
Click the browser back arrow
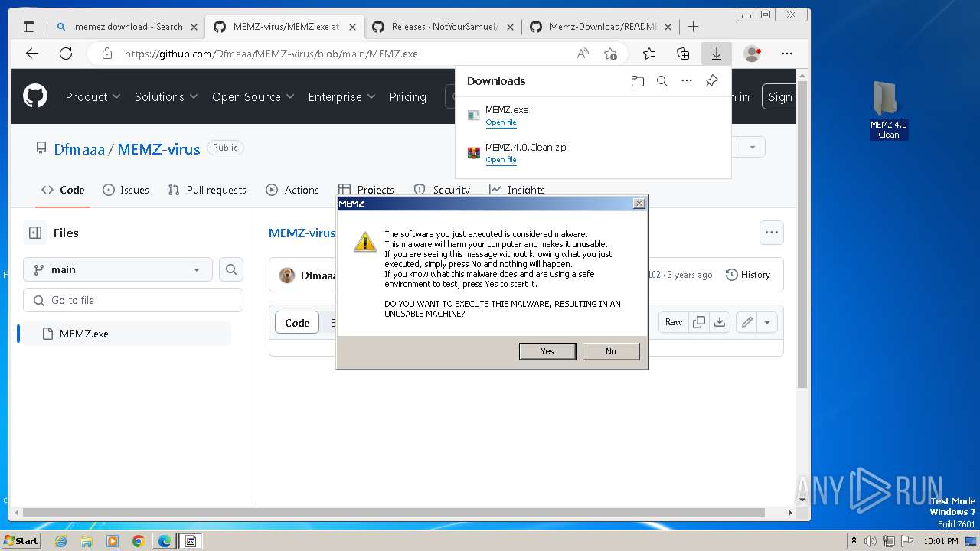31,54
